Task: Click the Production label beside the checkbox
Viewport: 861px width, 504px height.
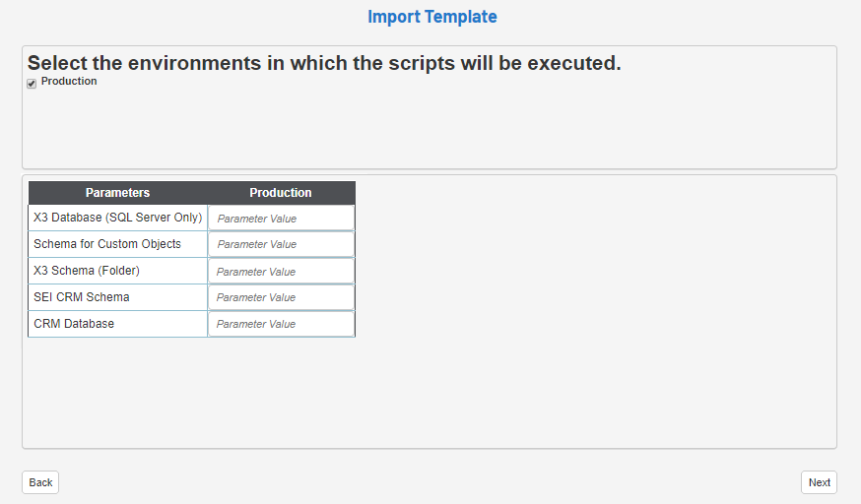Action: pyautogui.click(x=69, y=82)
